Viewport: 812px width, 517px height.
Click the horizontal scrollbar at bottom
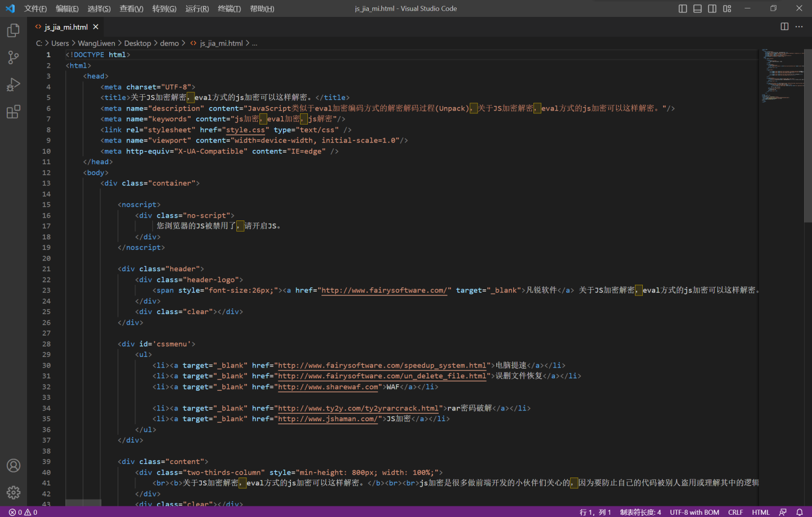coord(83,502)
